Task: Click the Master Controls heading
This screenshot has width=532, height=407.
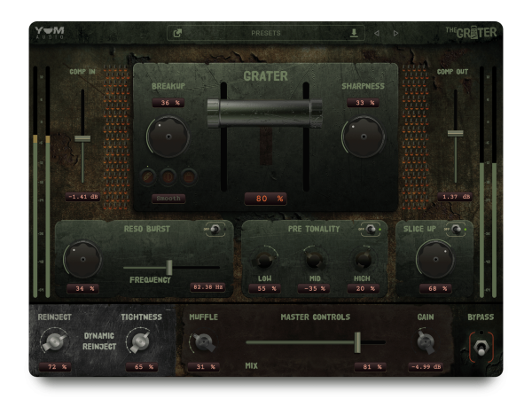Action: (315, 317)
